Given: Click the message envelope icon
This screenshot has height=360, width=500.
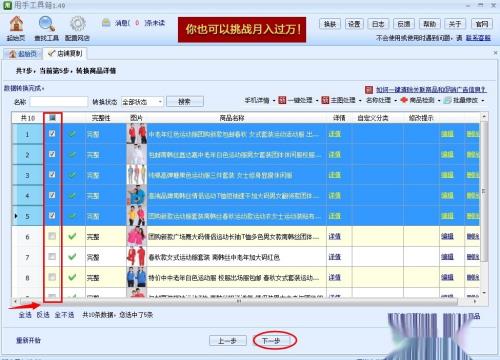Looking at the screenshot, I should [x=106, y=23].
